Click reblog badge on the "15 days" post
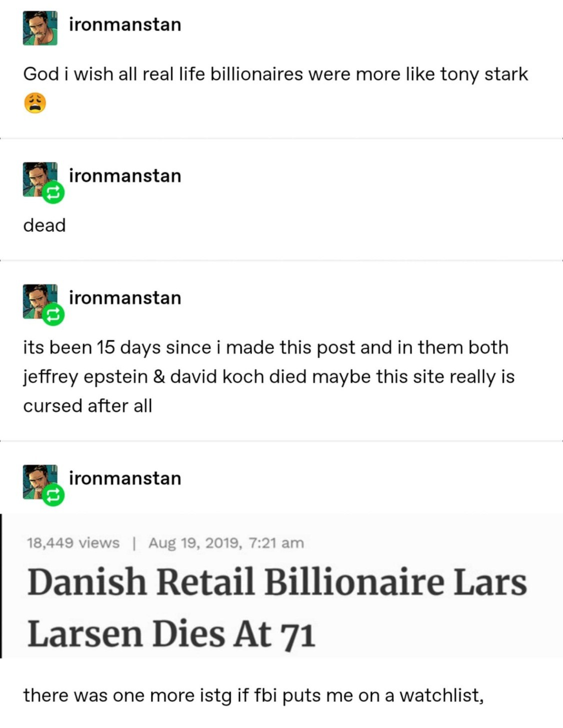Screen dimensions: 563x728 (x=53, y=315)
